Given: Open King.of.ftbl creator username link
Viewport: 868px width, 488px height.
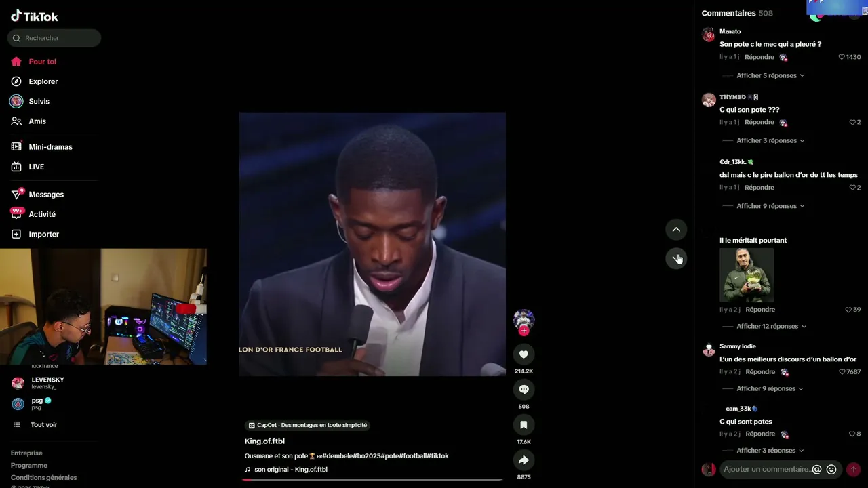Looking at the screenshot, I should pos(264,441).
